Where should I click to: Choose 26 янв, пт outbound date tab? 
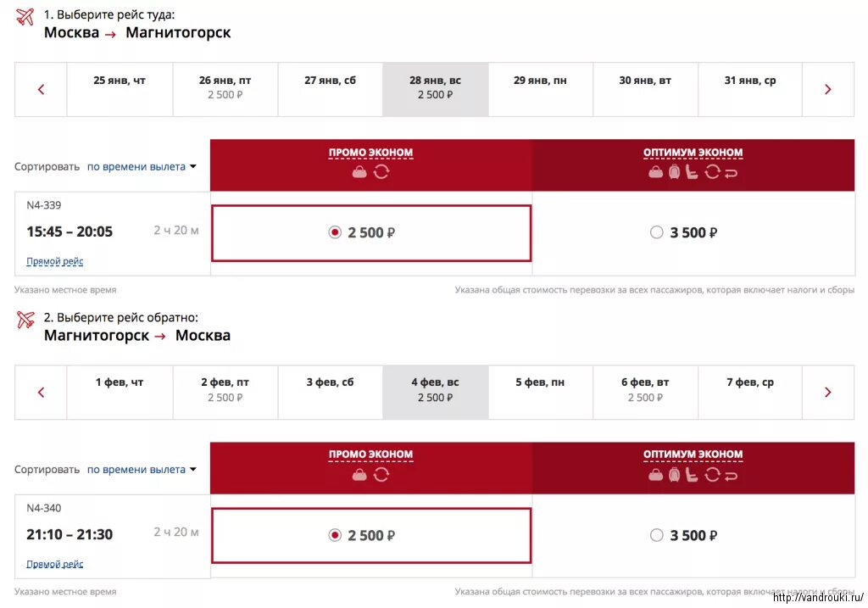click(225, 89)
